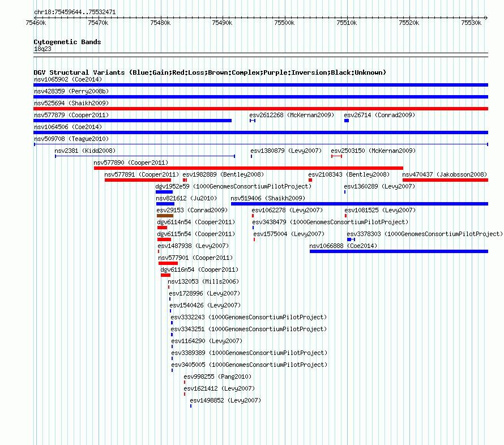Screen dimensions: 504x445
Task: Select the esv1380879 (Levy2007) label
Action: (286, 151)
